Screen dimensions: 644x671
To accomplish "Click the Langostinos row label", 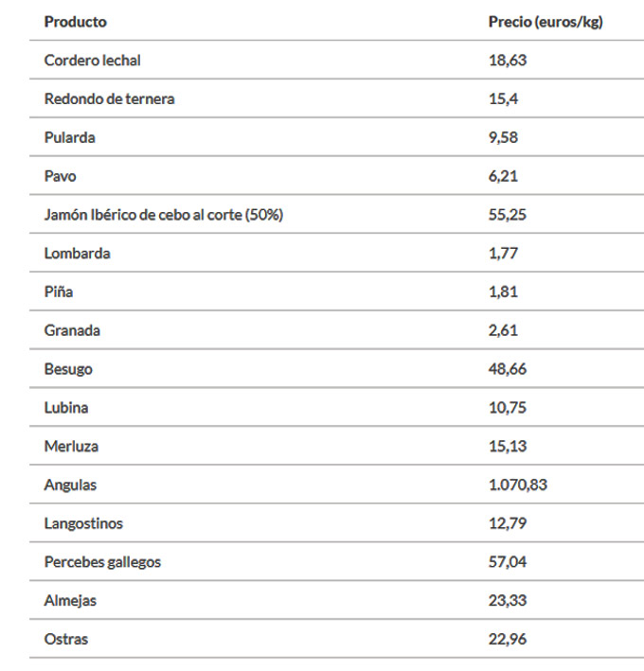I will tap(83, 523).
